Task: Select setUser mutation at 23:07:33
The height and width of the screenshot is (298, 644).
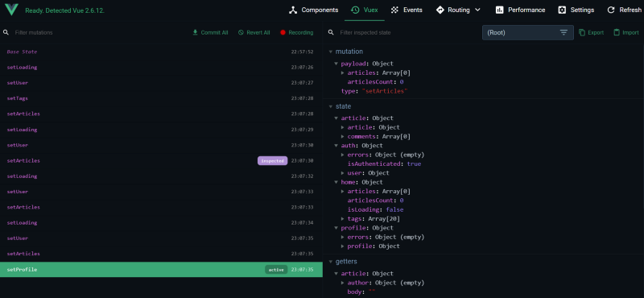Action: [x=161, y=192]
